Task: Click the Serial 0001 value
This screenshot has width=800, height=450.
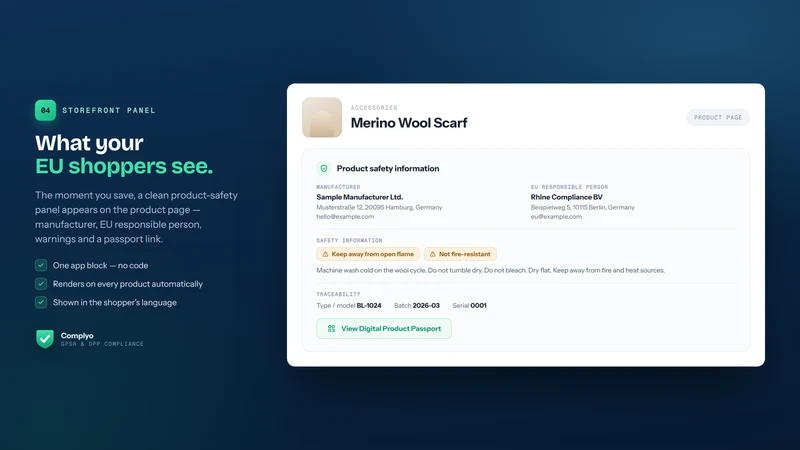Action: pos(469,306)
